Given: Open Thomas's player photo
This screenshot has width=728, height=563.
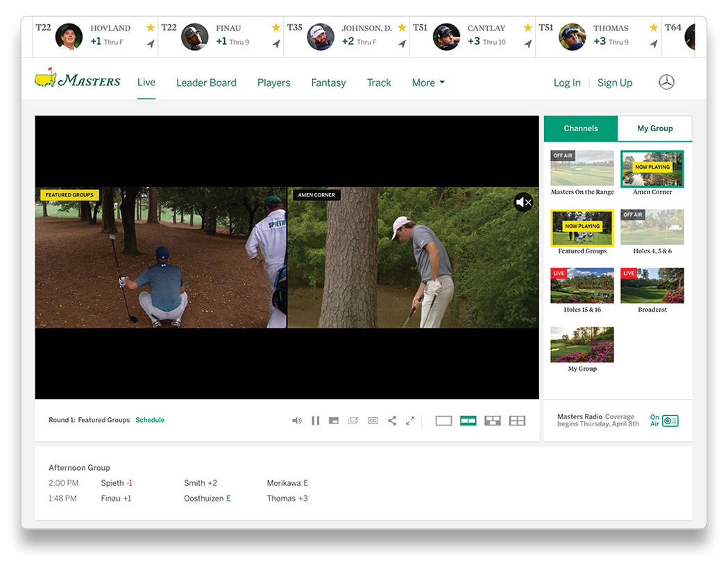Looking at the screenshot, I should tap(572, 37).
